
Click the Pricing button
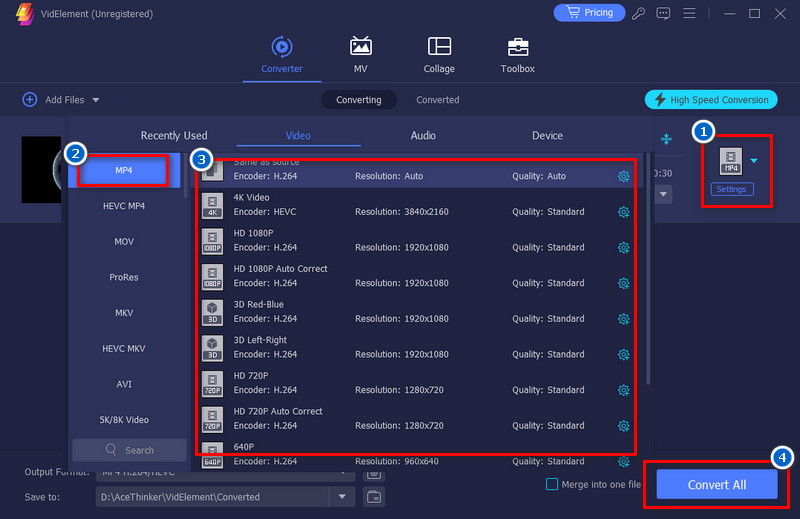coord(589,13)
